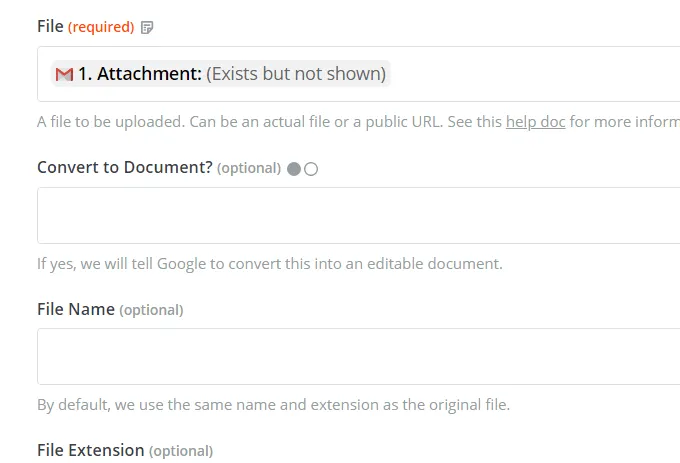The image size is (680, 463).
Task: Click the "File Extension" label
Action: click(x=90, y=450)
